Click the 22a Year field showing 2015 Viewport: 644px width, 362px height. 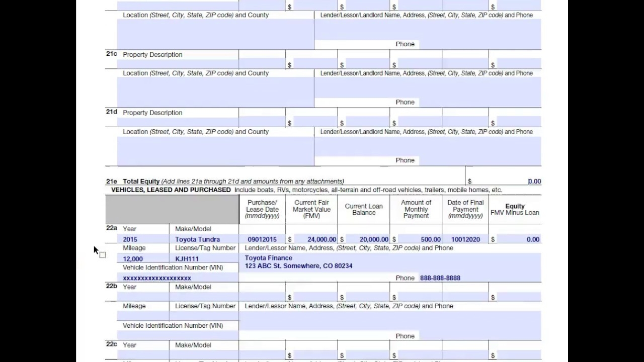click(x=143, y=239)
